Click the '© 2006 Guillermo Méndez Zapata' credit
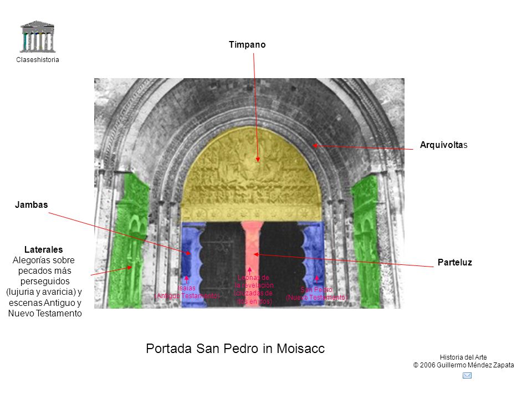 [463, 365]
